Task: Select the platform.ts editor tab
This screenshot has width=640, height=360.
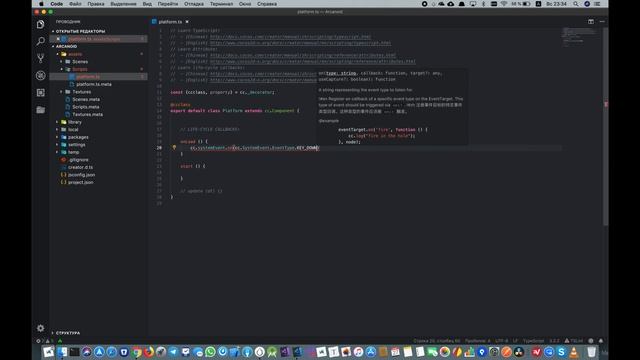Action: (170, 22)
